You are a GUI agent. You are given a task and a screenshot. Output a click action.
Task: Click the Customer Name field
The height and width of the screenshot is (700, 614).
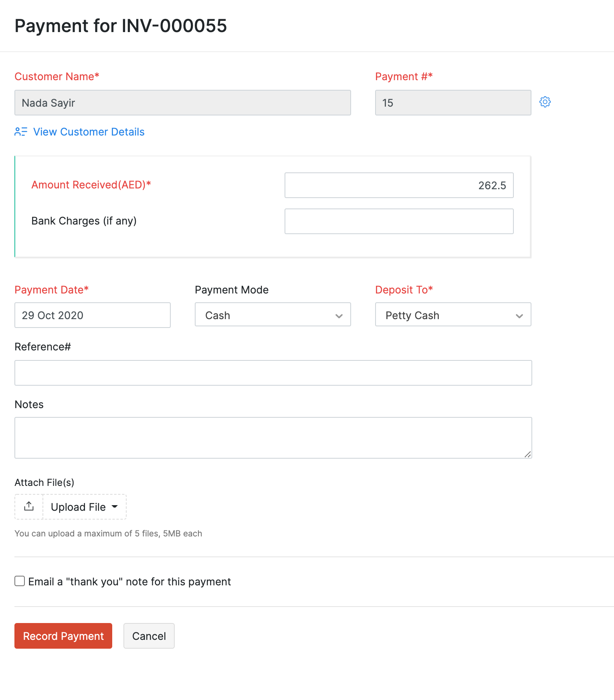pos(183,103)
